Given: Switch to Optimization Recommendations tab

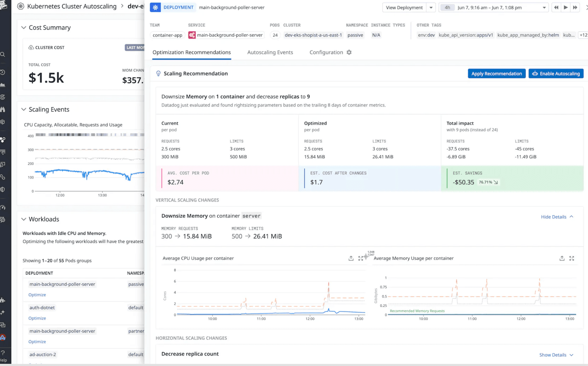Looking at the screenshot, I should (x=191, y=52).
